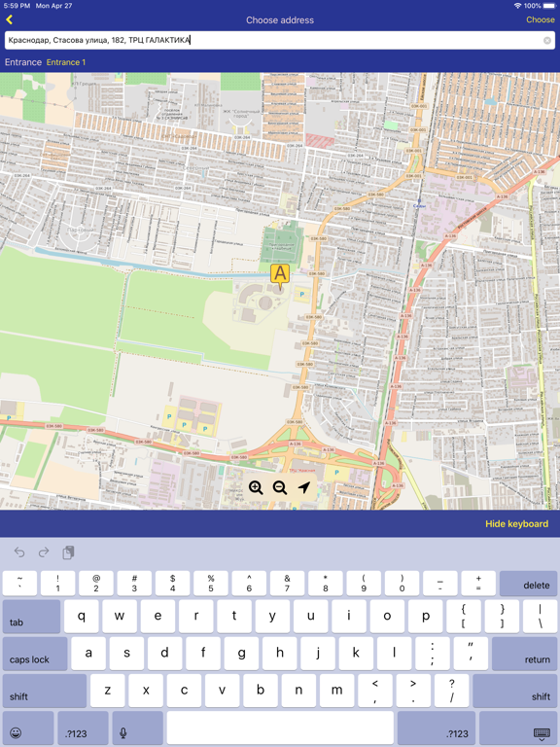Tap the right bracket key
The width and height of the screenshot is (560, 747).
coord(502,617)
